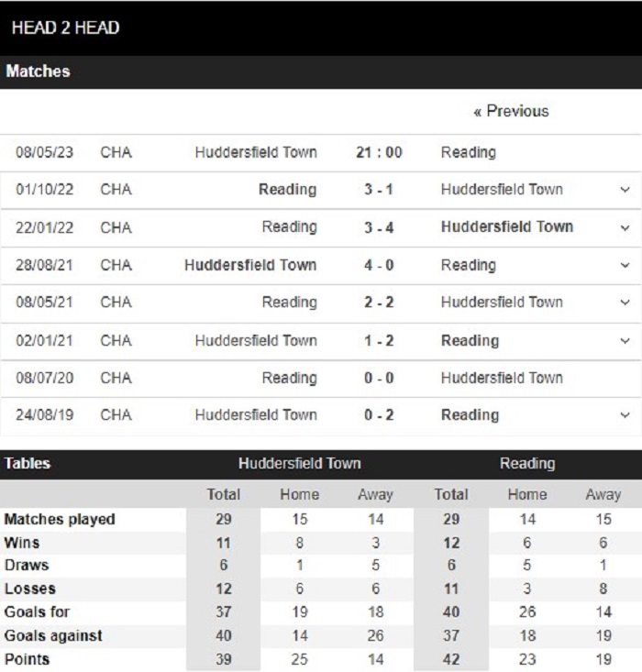Expand the 22/01/22 Reading 3-4 match row
Viewport: 642px width, 672px height.
[625, 227]
